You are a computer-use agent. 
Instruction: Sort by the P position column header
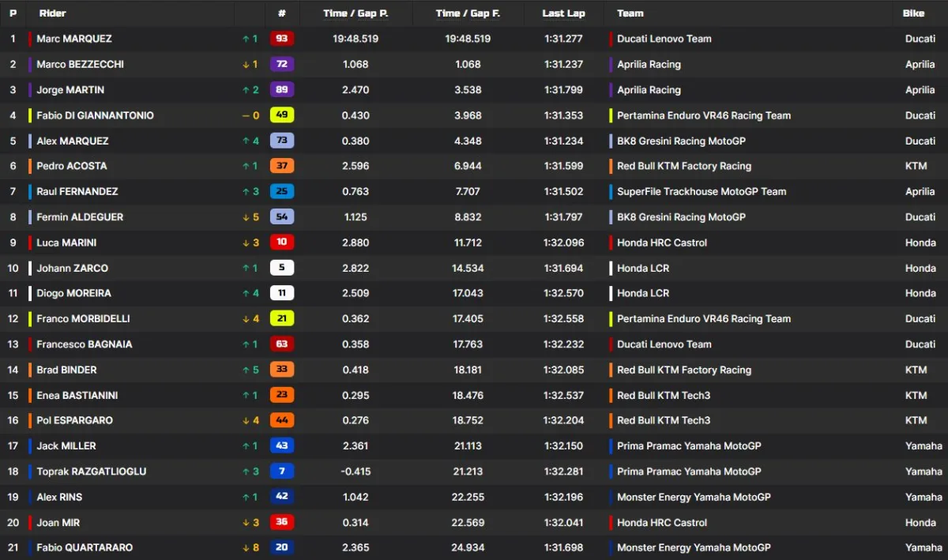coord(13,13)
